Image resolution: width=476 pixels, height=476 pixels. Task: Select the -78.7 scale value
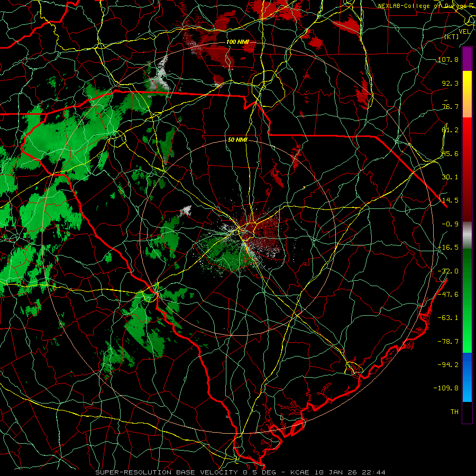pos(448,342)
